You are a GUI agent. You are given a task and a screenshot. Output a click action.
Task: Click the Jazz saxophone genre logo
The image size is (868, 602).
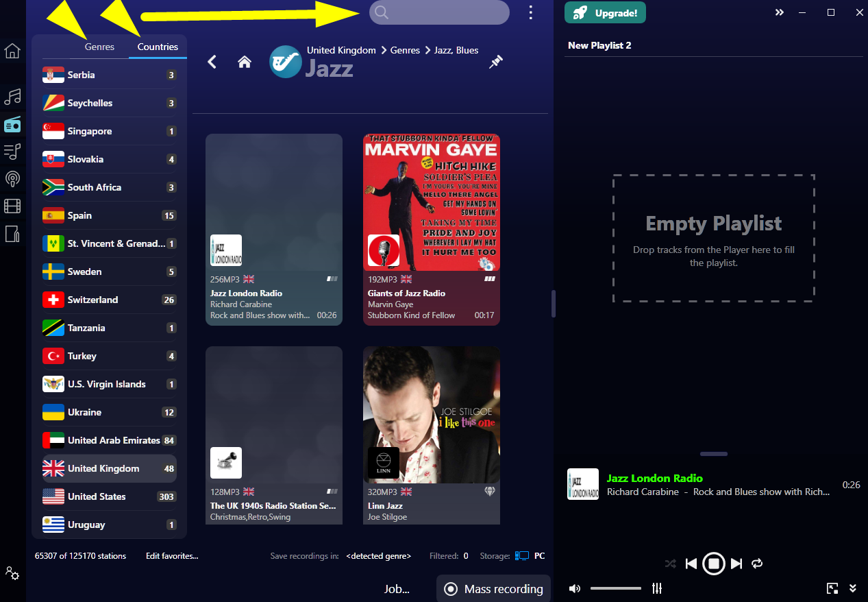tap(285, 62)
